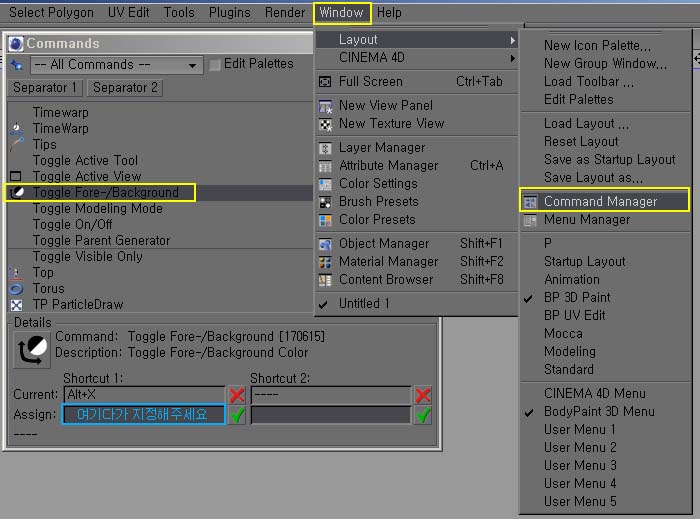Click the New View Panel icon

point(325,107)
